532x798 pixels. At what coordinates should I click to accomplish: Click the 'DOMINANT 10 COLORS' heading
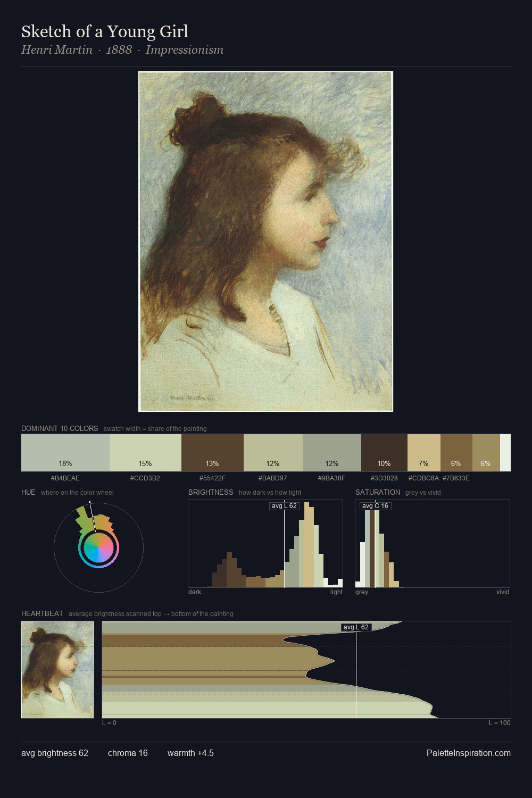pos(60,428)
